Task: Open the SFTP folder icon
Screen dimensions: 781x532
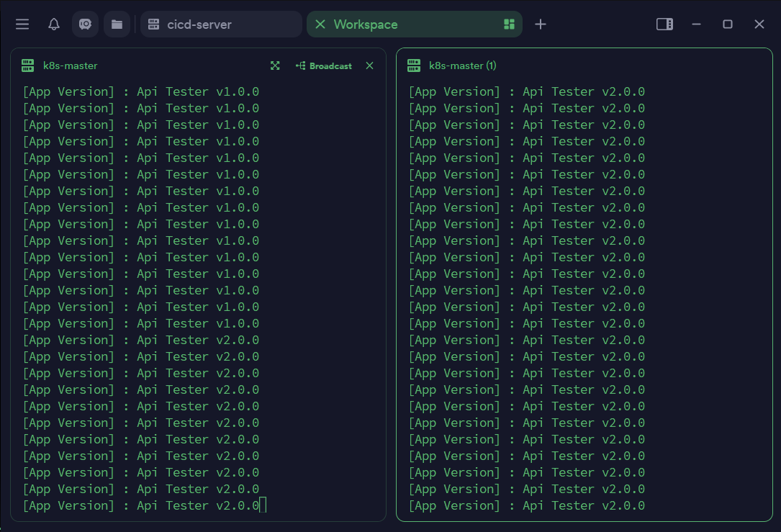Action: [117, 24]
